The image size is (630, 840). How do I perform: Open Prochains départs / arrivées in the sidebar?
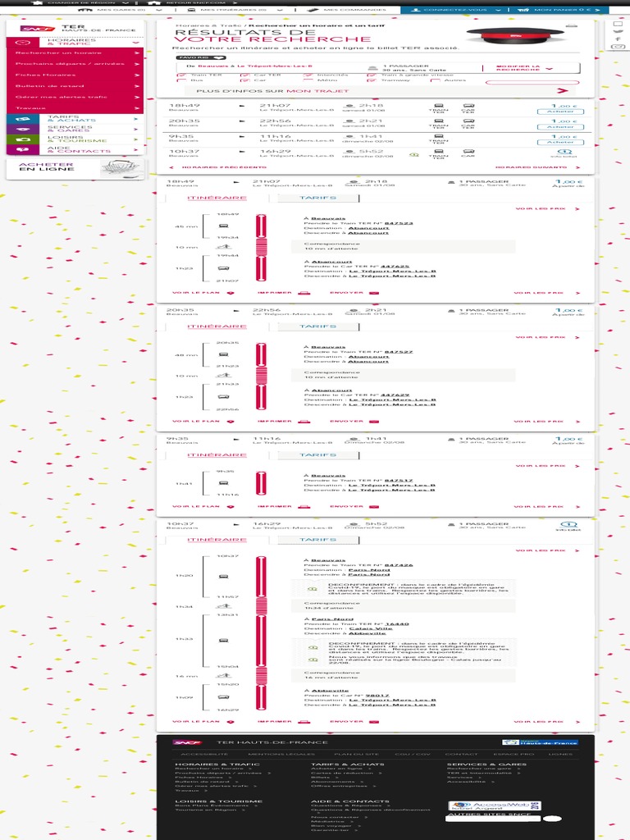(x=75, y=64)
